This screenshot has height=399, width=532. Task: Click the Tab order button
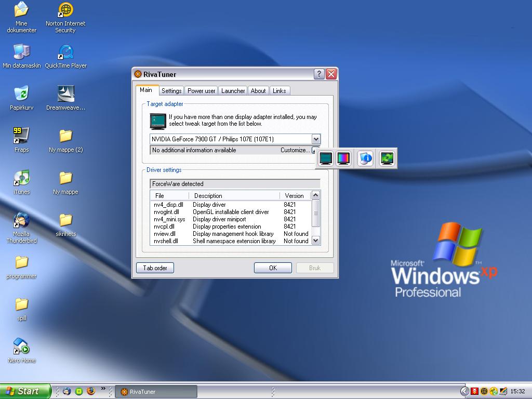[x=155, y=268]
